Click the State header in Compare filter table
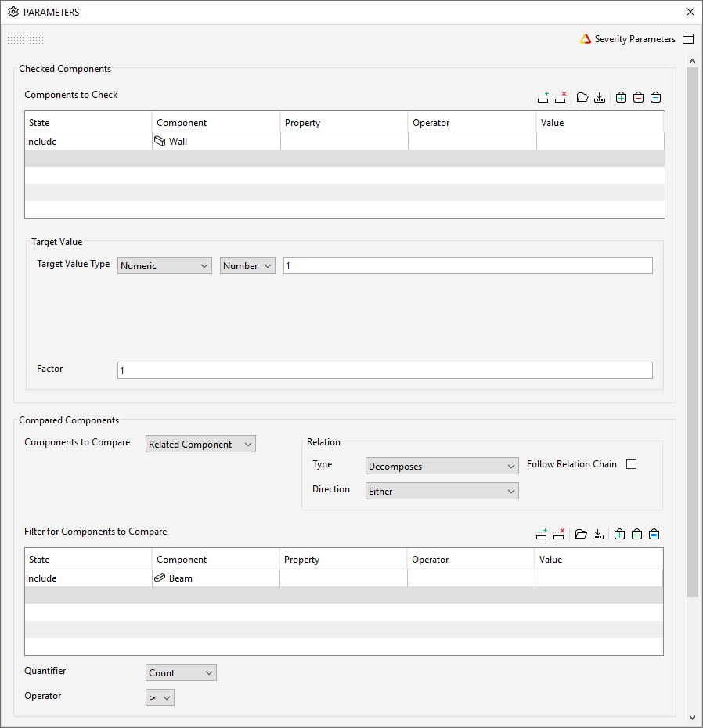This screenshot has height=728, width=703. [88, 560]
